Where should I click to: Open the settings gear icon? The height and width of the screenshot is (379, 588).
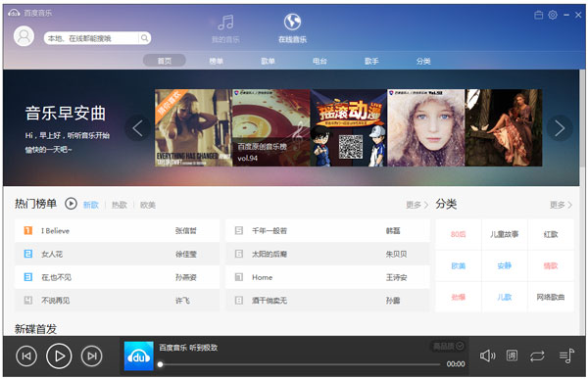553,15
